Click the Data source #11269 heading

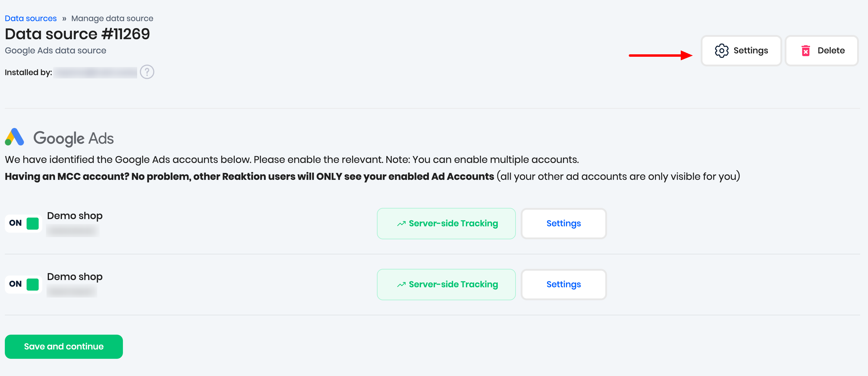[x=77, y=34]
